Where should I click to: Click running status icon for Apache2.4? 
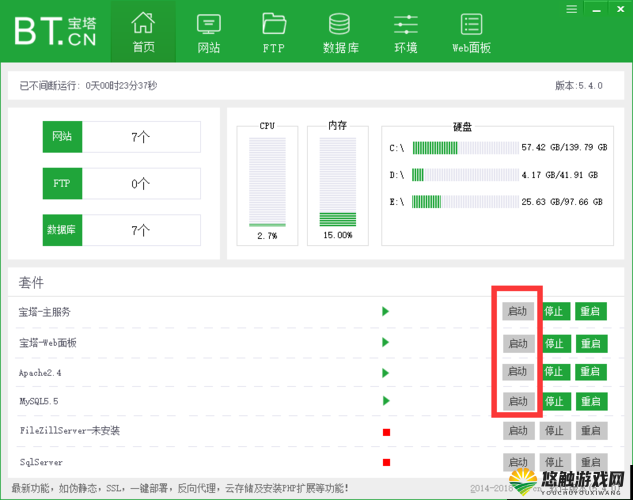386,373
